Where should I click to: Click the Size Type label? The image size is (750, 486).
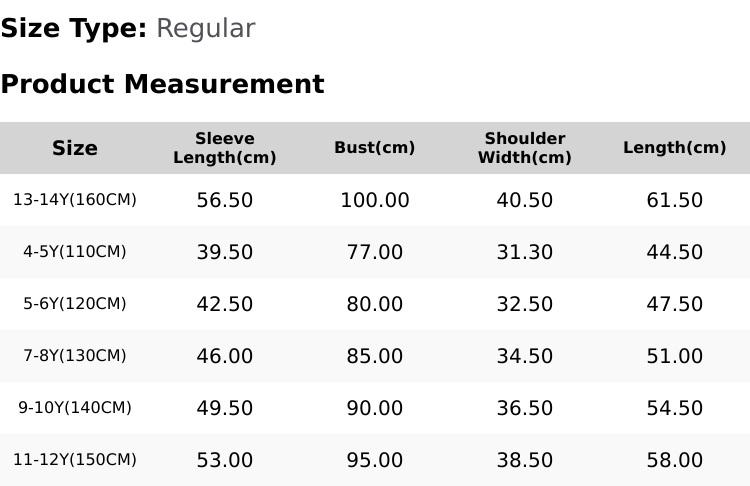coord(74,29)
